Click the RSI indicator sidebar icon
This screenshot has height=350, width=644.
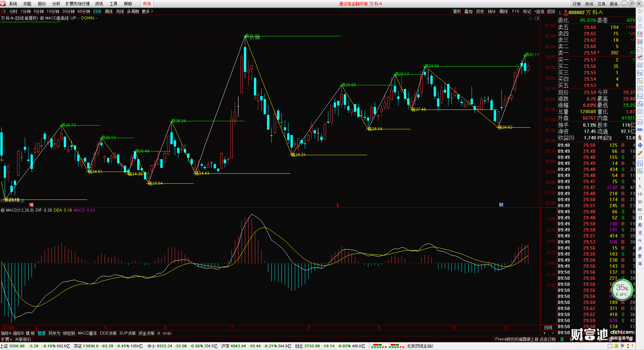(640, 130)
